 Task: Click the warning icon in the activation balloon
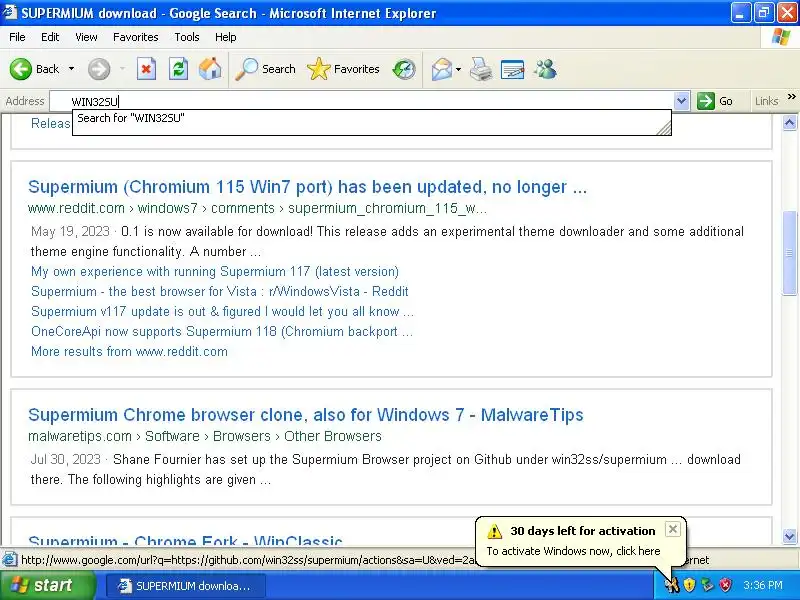click(494, 531)
